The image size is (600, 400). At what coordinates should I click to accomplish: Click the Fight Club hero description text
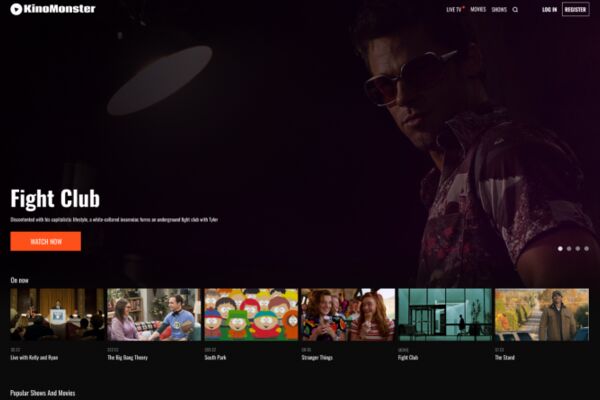[114, 220]
